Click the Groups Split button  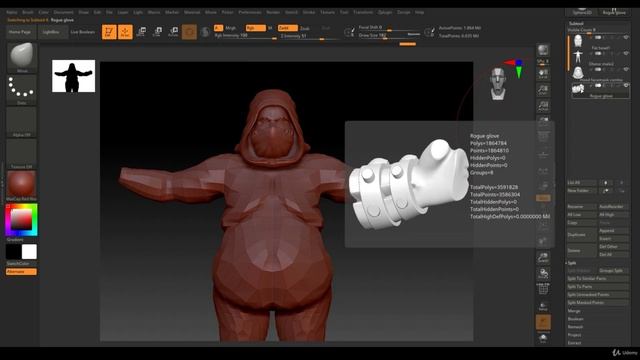(614, 271)
